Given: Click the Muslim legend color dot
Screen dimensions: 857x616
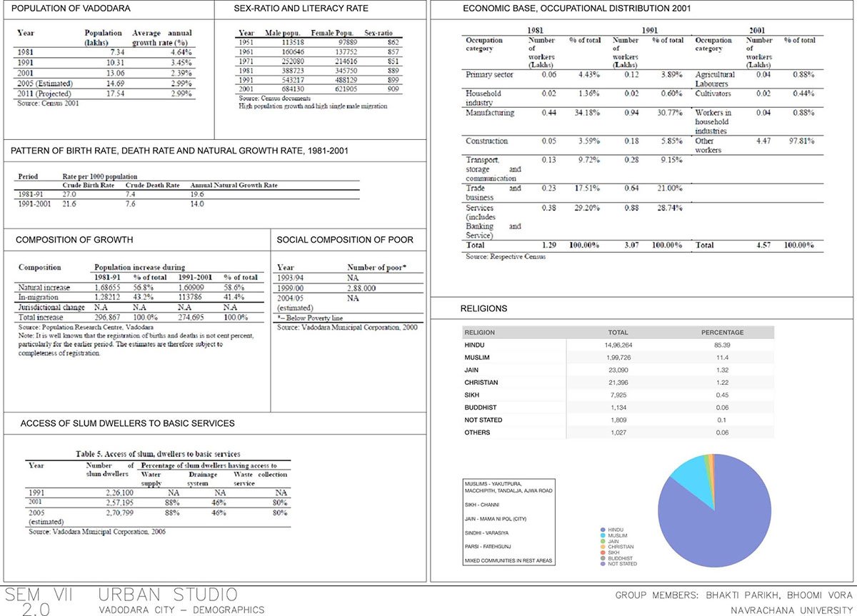Looking at the screenshot, I should (x=602, y=535).
